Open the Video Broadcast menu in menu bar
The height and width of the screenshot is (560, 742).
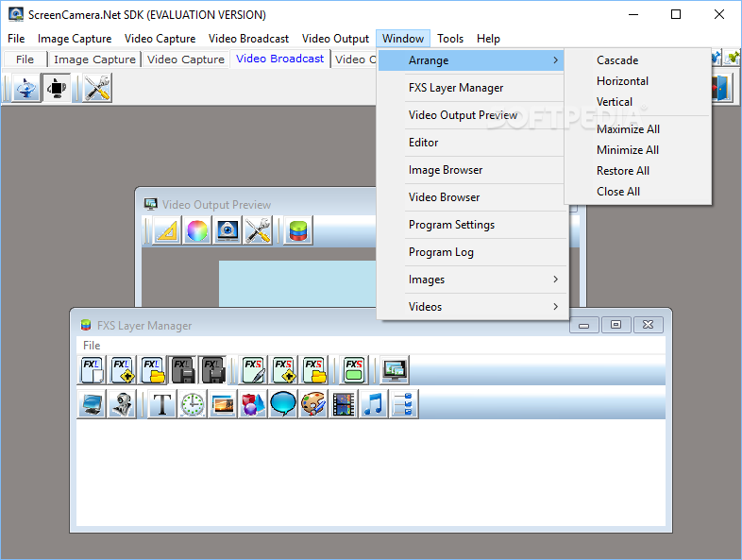(x=248, y=39)
